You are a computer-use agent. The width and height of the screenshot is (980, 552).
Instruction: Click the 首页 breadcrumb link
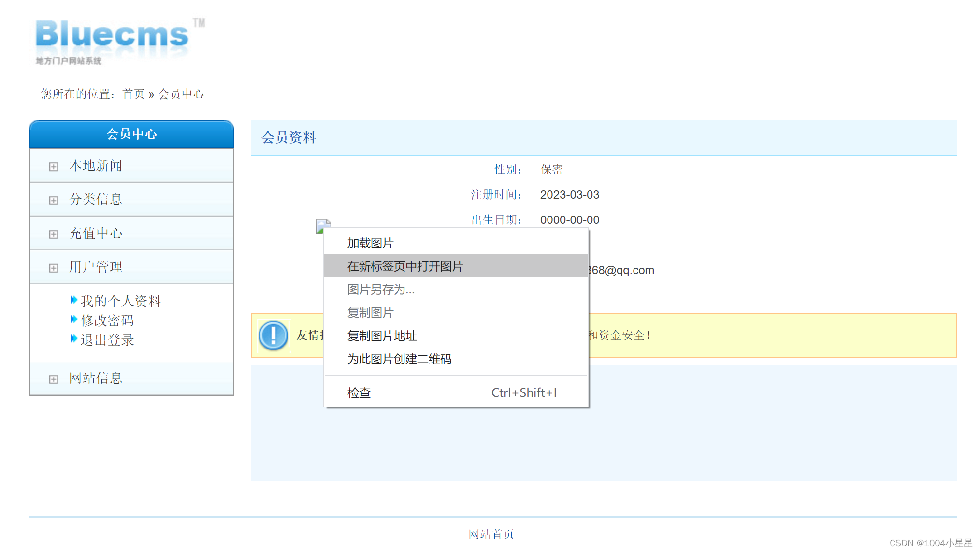coord(133,94)
